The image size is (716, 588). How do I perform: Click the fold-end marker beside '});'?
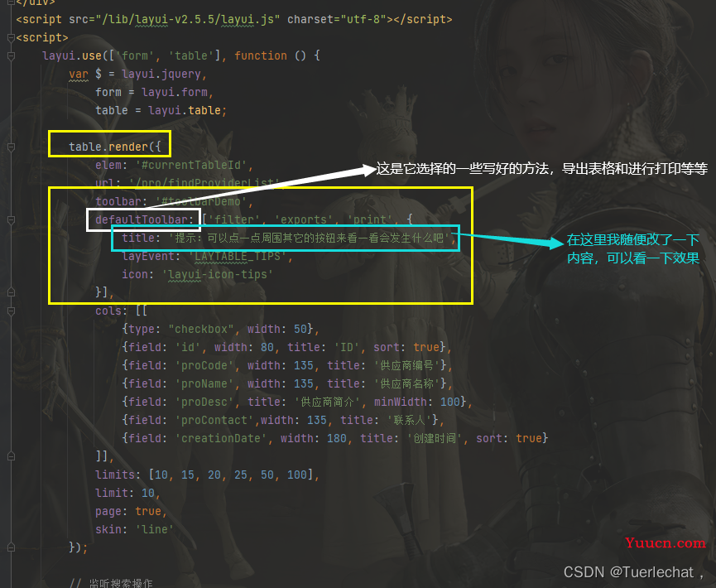tap(11, 547)
